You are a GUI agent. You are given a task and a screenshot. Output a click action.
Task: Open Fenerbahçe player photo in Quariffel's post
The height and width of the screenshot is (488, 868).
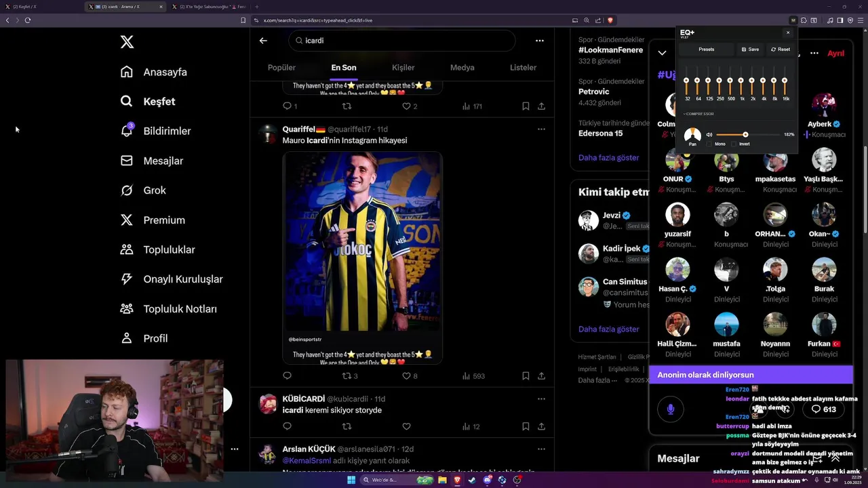point(363,241)
